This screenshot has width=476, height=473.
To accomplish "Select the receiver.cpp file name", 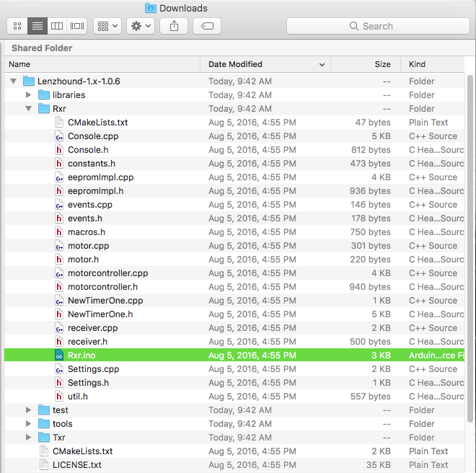I will click(x=92, y=328).
